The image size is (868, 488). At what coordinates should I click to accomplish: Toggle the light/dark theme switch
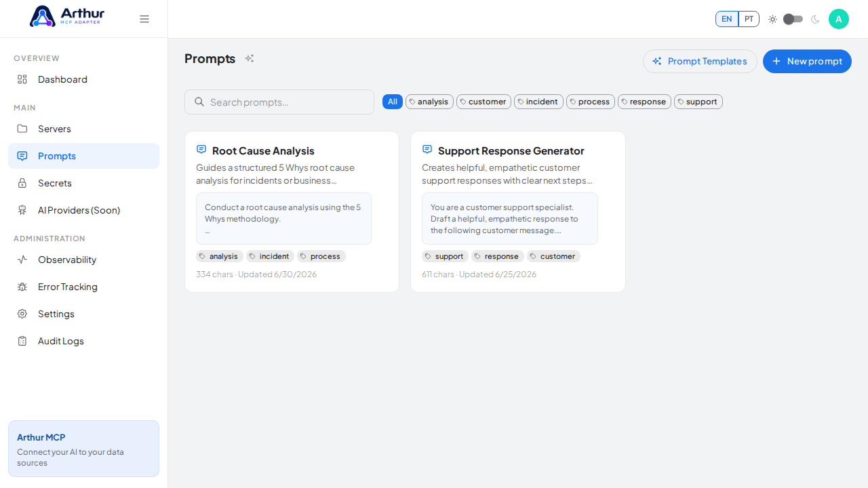point(793,19)
